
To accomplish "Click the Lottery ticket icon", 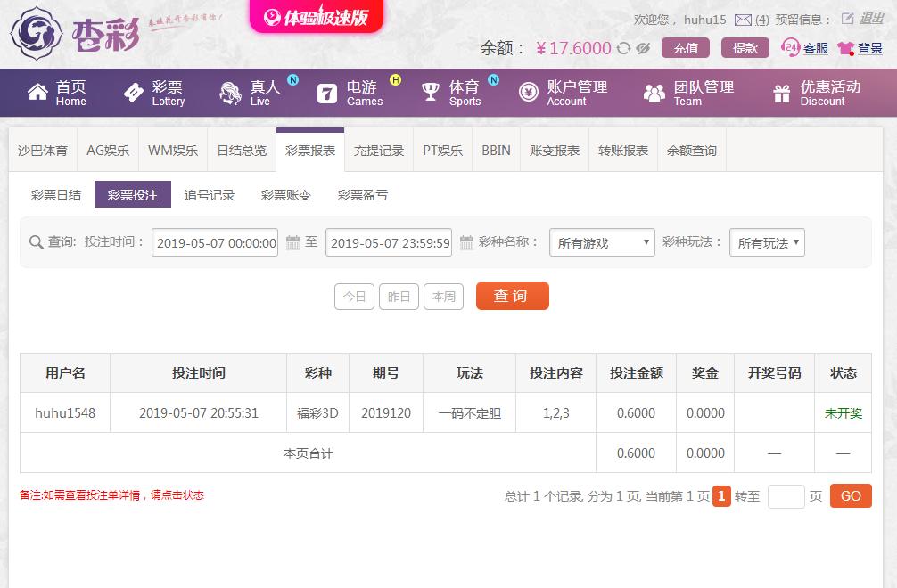I will (133, 93).
